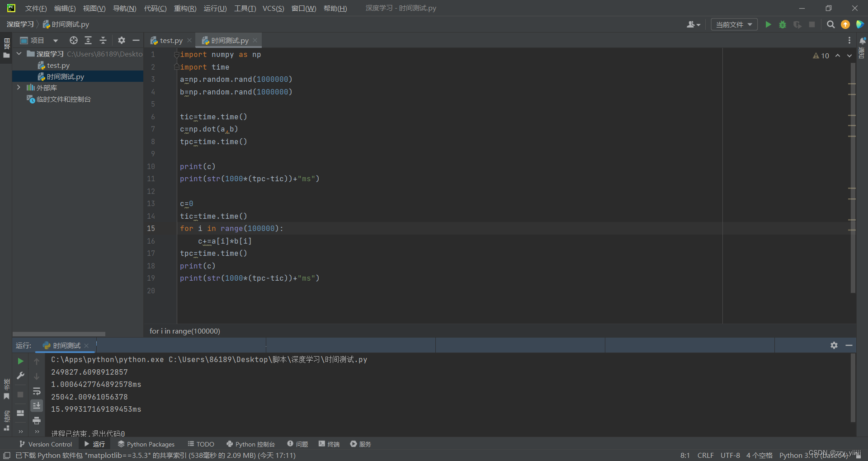Screen dimensions: 868x461
Task: Open 服务 tool window
Action: click(360, 444)
